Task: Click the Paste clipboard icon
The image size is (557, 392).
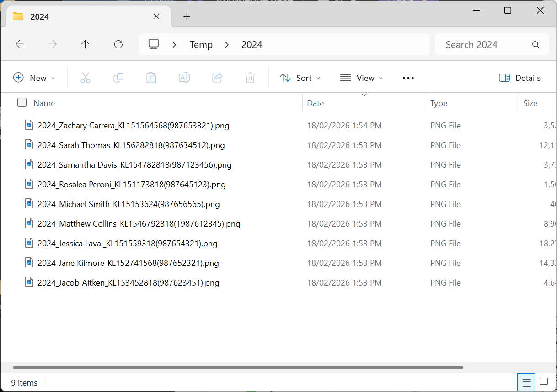Action: point(151,78)
